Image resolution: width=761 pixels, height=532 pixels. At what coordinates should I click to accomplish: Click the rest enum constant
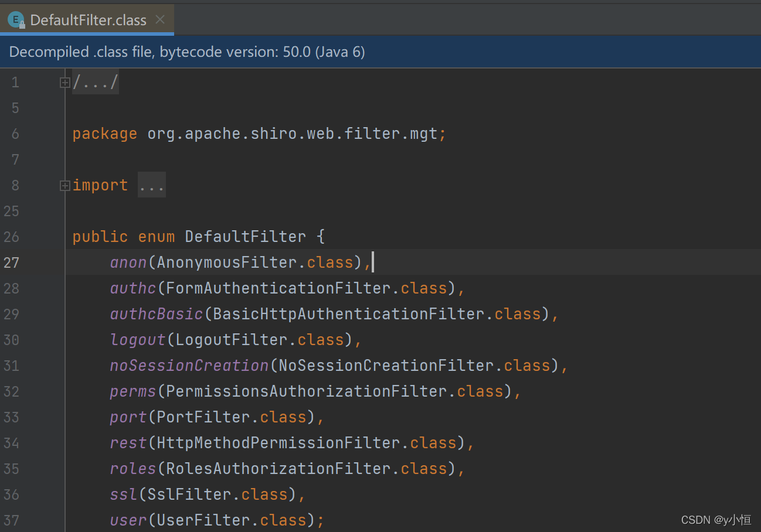128,443
